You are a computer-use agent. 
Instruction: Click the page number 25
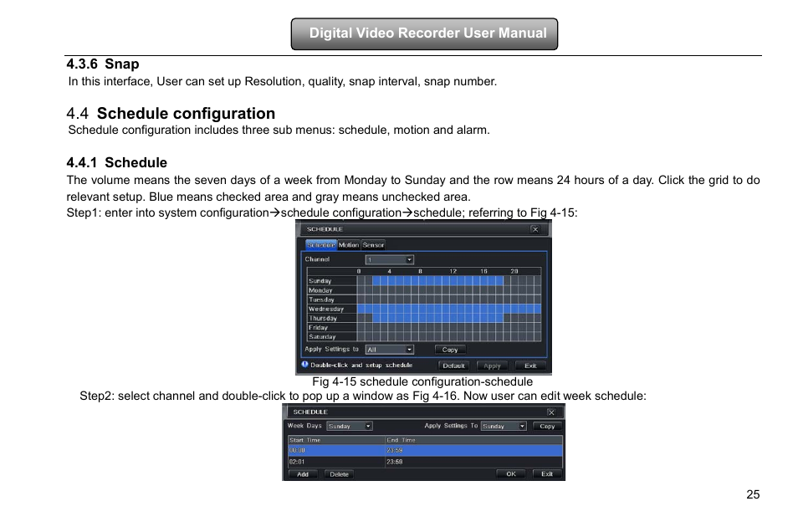click(753, 494)
